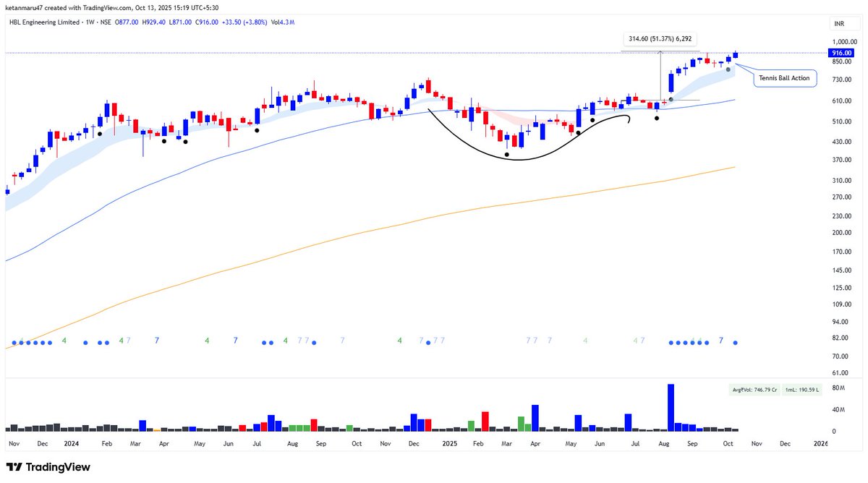This screenshot has width=868, height=483.
Task: Click the 170.00 price axis label
Action: pyautogui.click(x=841, y=252)
